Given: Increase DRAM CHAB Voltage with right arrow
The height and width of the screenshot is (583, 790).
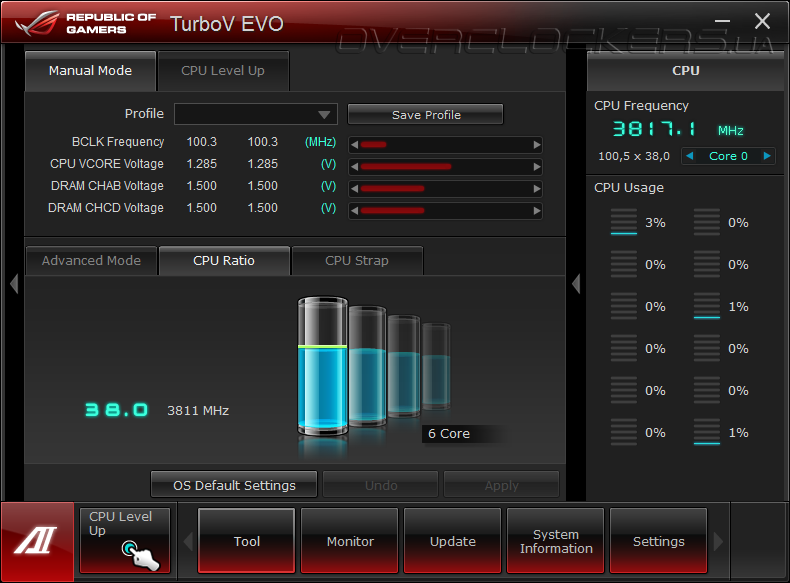Looking at the screenshot, I should tap(537, 189).
